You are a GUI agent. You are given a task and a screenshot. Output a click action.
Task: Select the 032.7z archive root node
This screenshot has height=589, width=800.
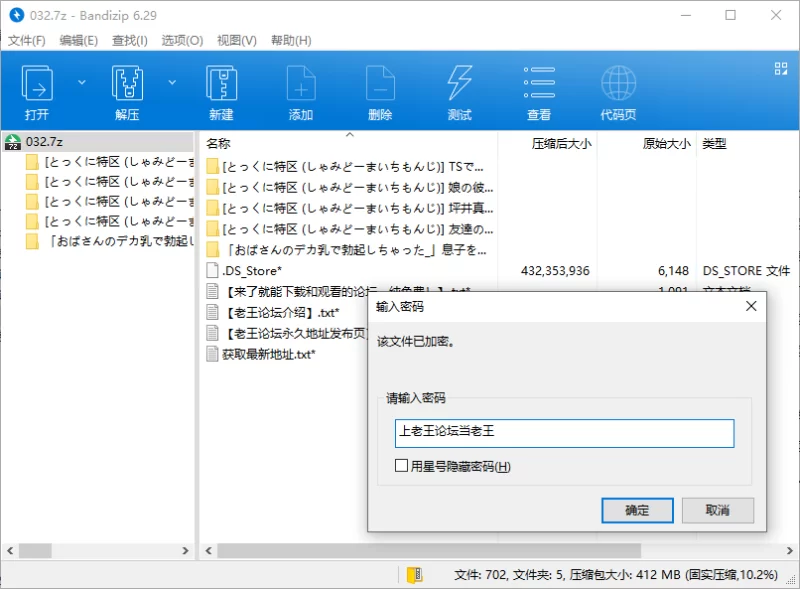[98, 141]
